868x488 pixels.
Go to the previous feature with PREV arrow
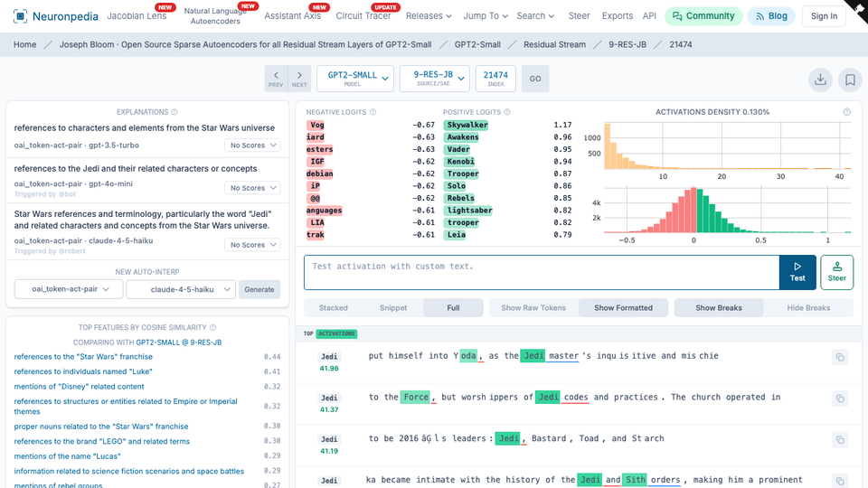[x=276, y=79]
